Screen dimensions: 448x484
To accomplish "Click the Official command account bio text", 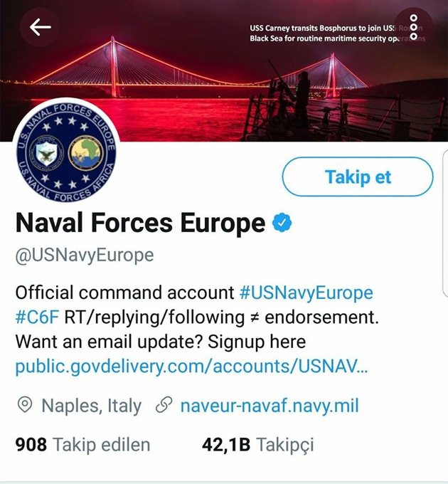I will tap(124, 293).
